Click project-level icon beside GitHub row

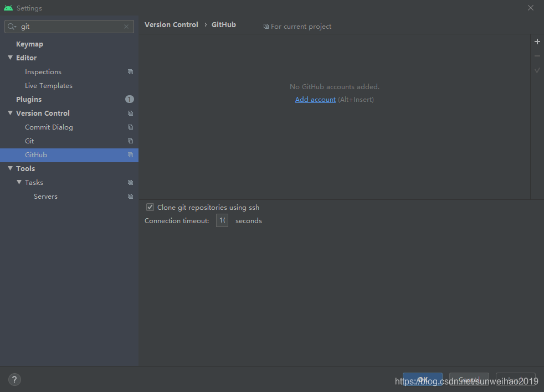(130, 154)
